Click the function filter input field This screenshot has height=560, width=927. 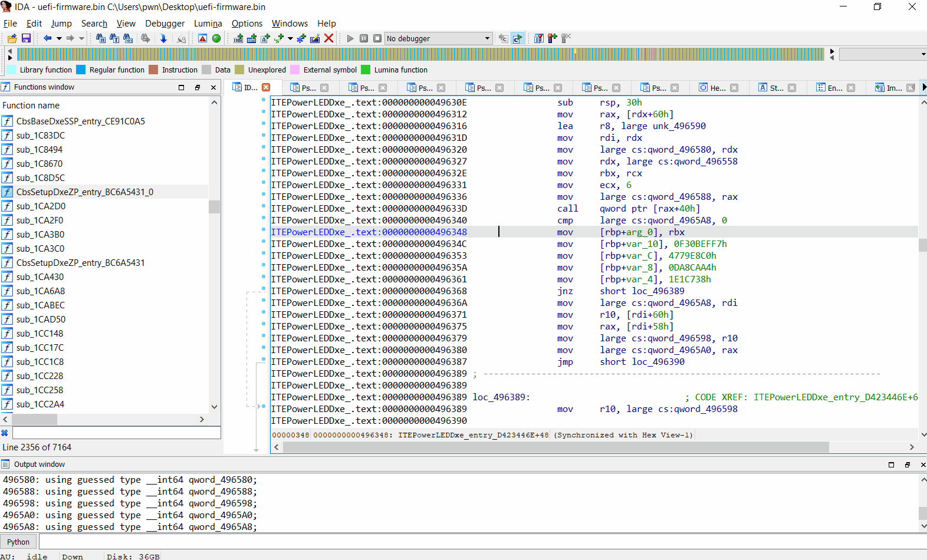(115, 433)
